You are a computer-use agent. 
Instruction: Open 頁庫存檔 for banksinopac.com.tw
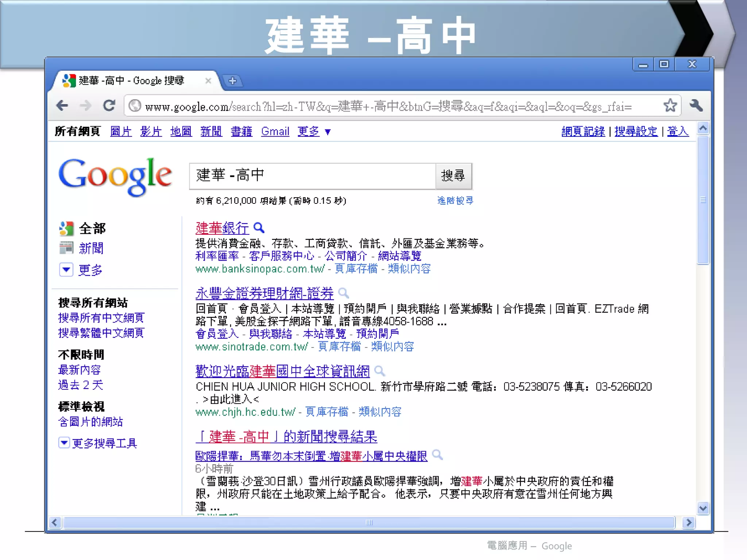(356, 269)
